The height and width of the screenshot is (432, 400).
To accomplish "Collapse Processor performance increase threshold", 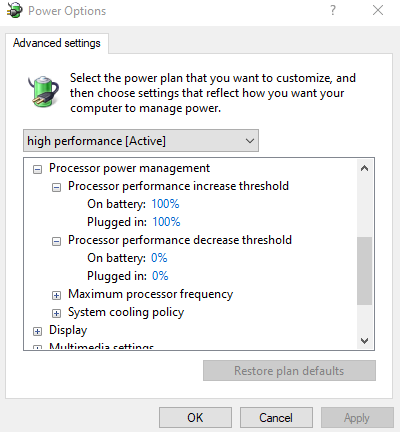I will tap(56, 188).
